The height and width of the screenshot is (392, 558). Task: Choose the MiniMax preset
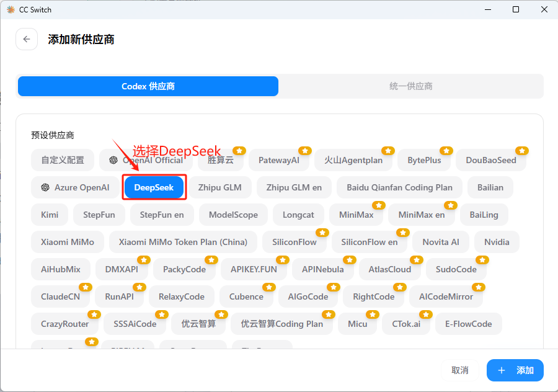click(356, 215)
